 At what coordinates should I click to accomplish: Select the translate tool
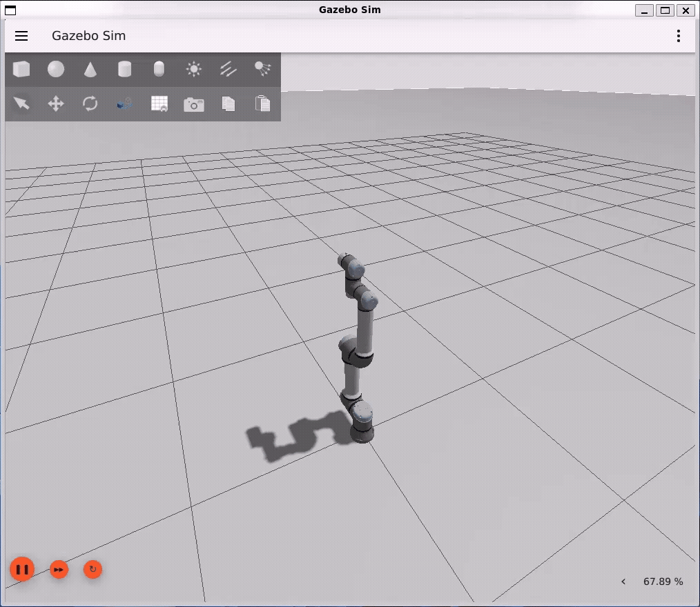56,104
